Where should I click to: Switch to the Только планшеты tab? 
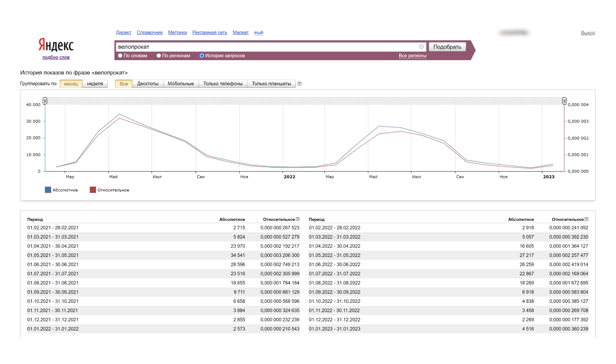tap(271, 84)
